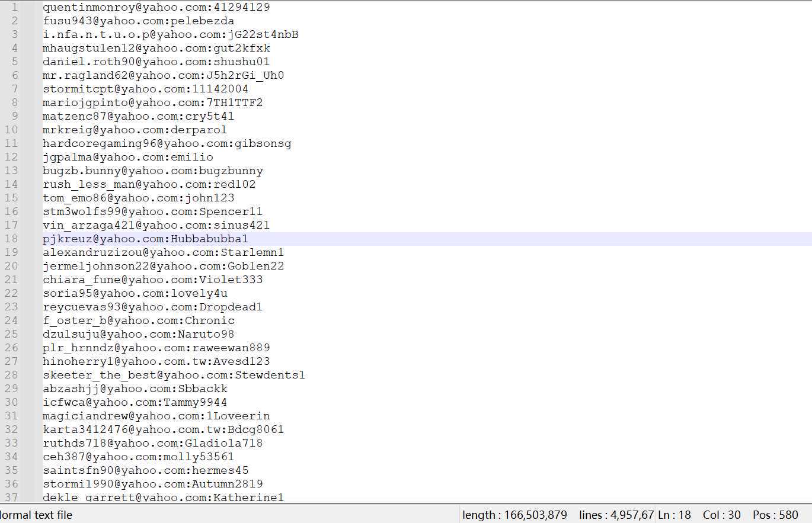This screenshot has width=812, height=523.
Task: Select line number 9 in the gutter
Action: tap(14, 116)
